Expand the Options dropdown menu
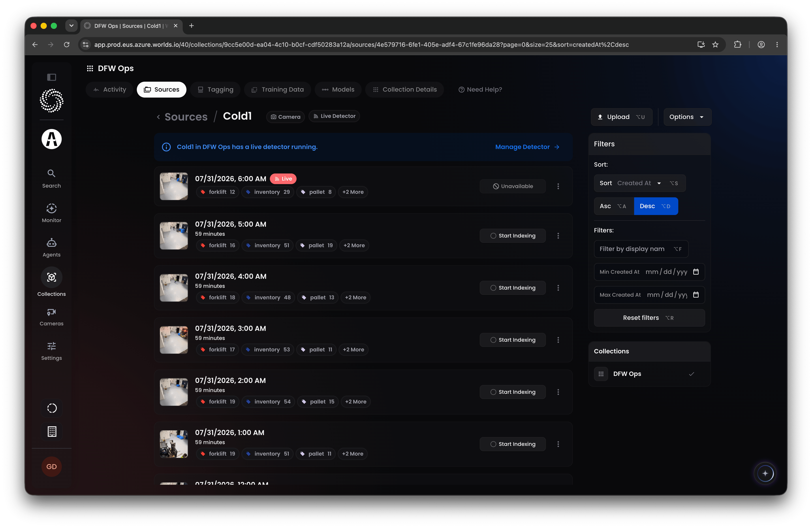This screenshot has height=528, width=812. (x=687, y=117)
